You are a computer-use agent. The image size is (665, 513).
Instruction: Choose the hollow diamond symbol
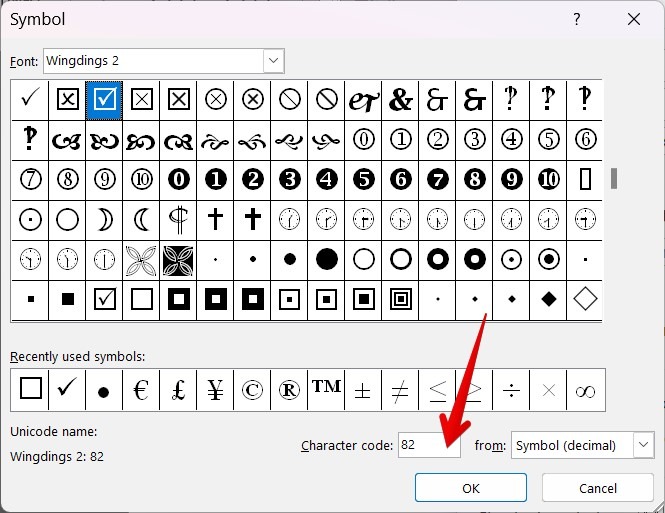tap(585, 299)
